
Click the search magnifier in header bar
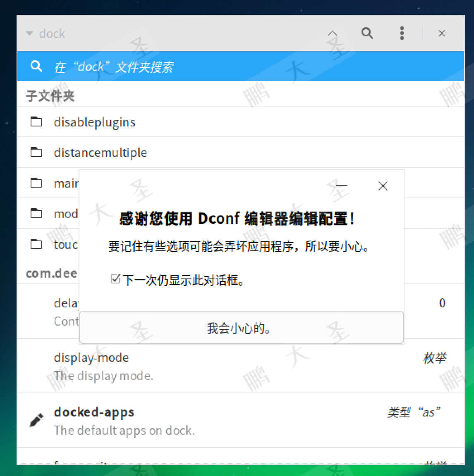pos(367,33)
